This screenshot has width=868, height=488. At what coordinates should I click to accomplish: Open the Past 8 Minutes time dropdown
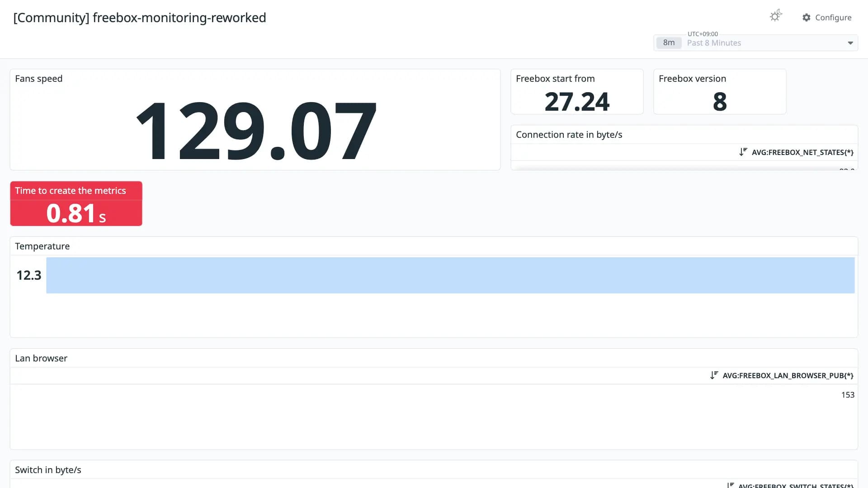tap(755, 43)
